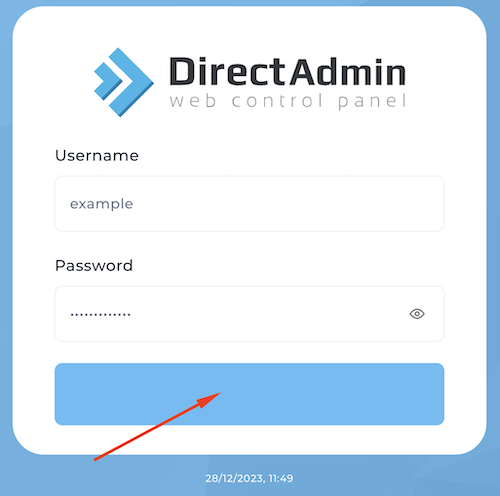Click the small inner chevron of the logo
The height and width of the screenshot is (496, 500).
tap(107, 81)
